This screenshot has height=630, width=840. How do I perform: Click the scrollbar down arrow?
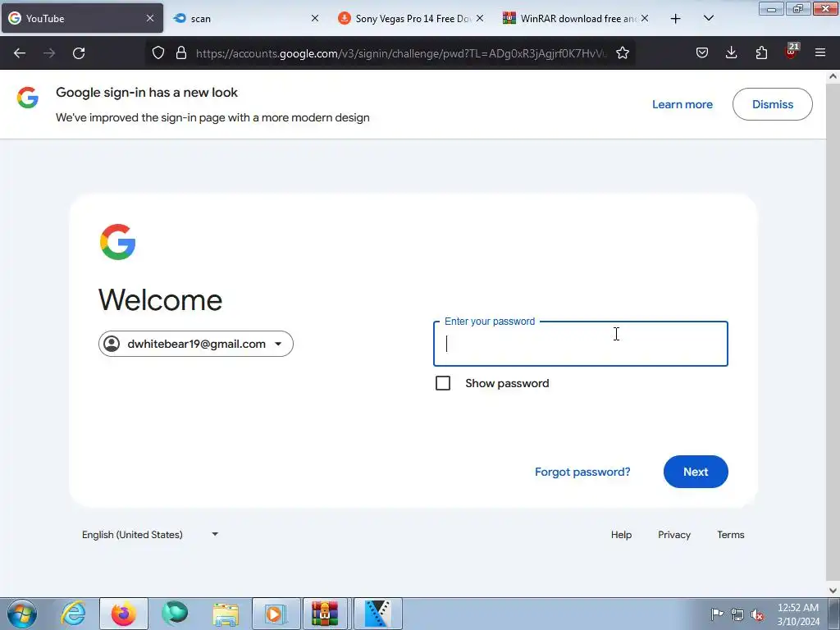coord(833,590)
